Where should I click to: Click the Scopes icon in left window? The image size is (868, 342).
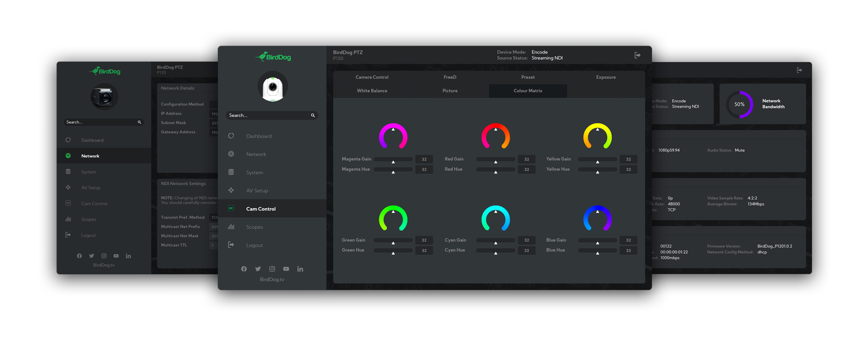point(68,219)
